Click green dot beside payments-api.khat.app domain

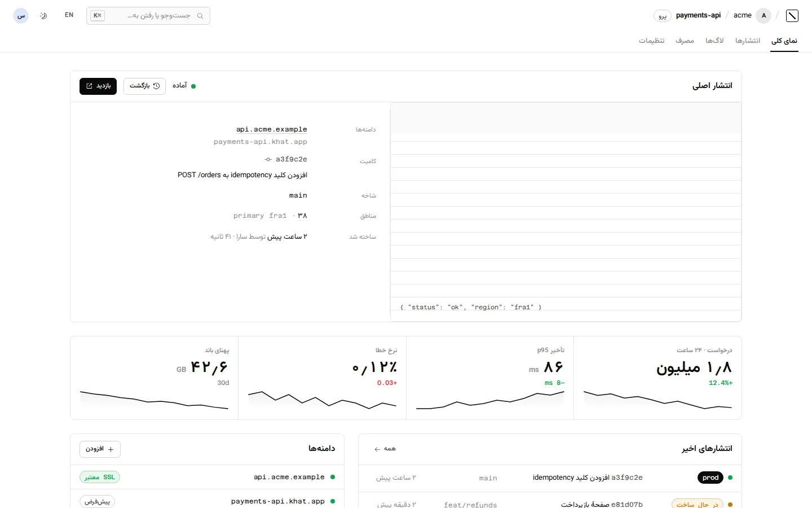pyautogui.click(x=333, y=501)
